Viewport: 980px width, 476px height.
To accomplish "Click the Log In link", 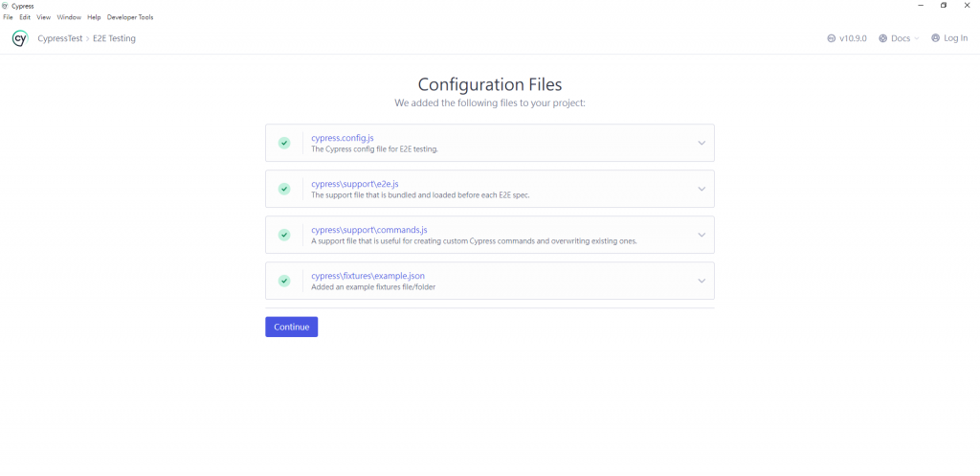I will (x=955, y=38).
